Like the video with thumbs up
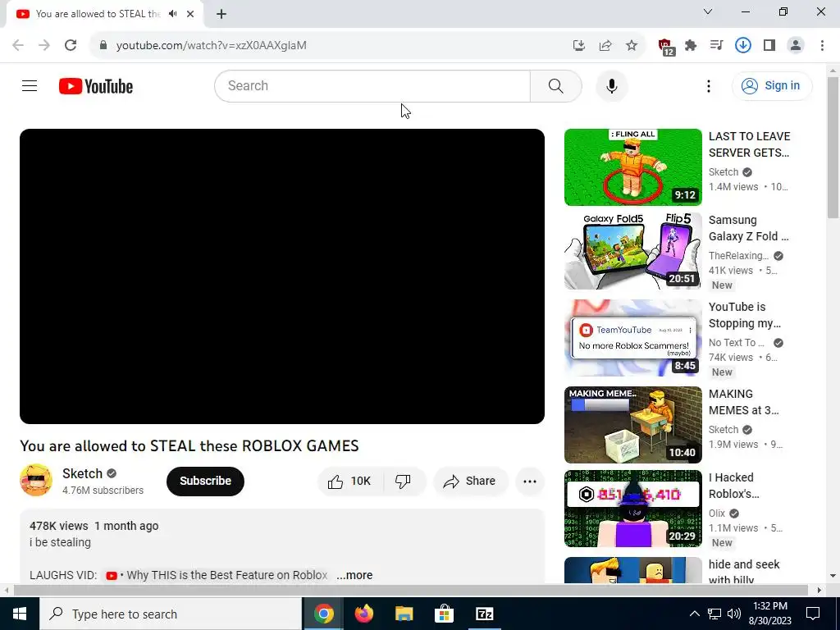The image size is (840, 630). (x=350, y=481)
